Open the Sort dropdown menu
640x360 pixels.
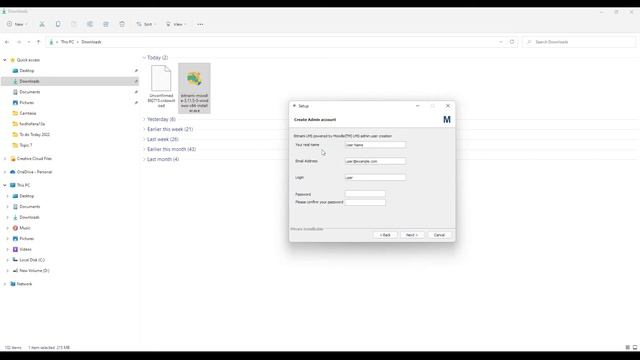(146, 24)
